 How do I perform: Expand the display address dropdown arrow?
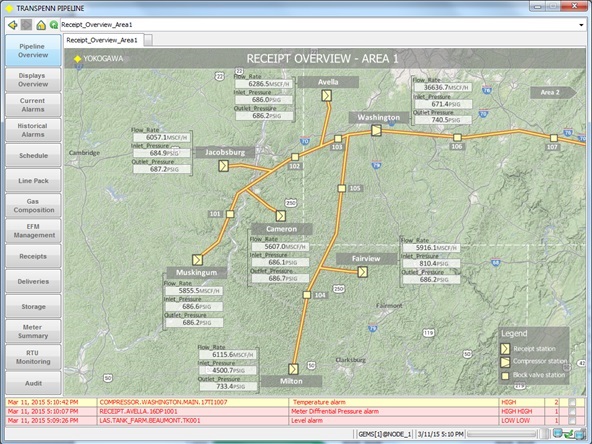581,25
